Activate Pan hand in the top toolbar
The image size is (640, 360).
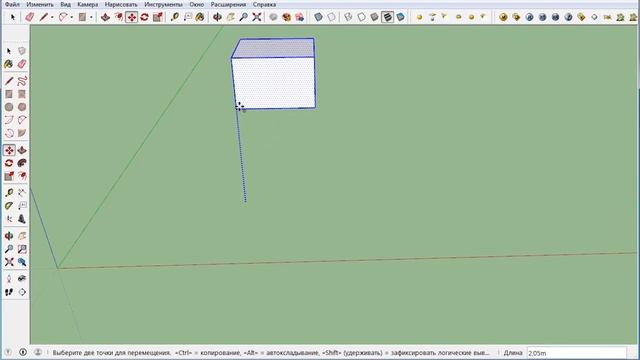(x=231, y=17)
